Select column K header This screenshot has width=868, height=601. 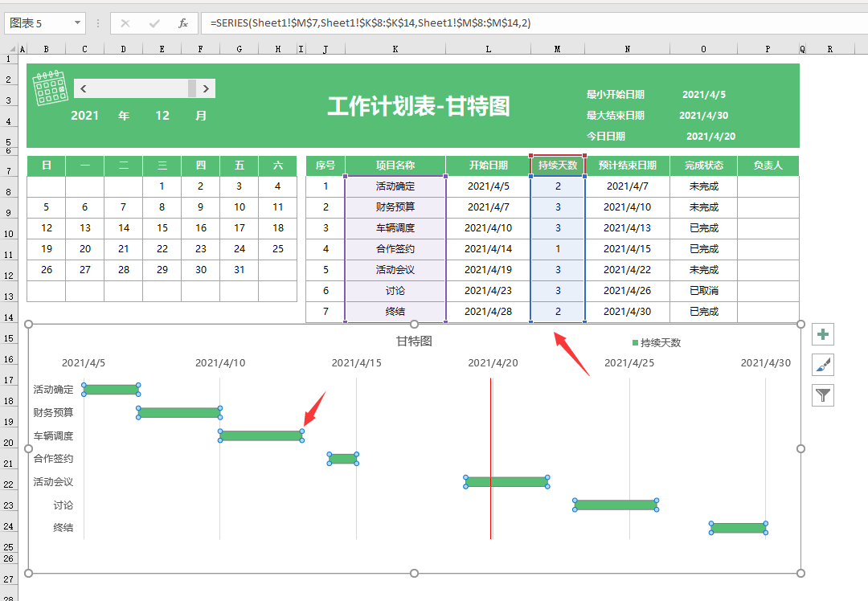click(395, 49)
